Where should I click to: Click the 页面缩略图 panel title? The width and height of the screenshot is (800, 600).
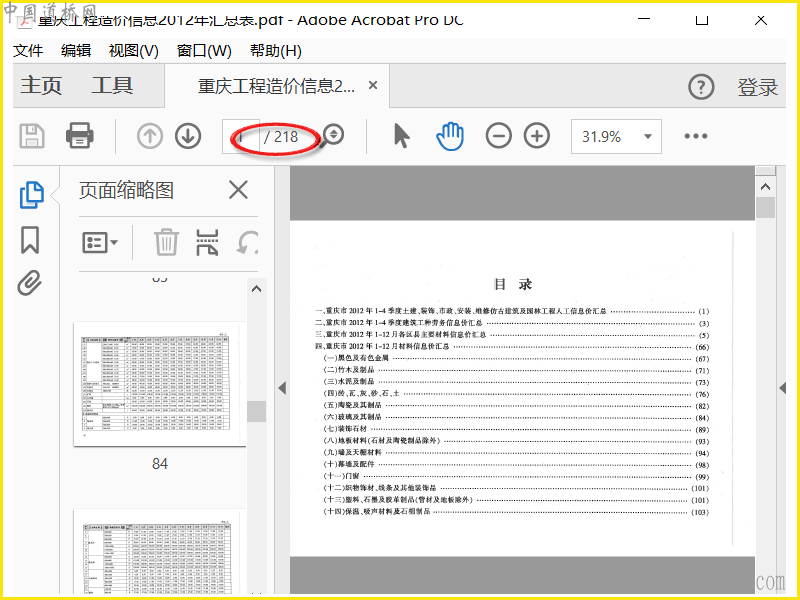[x=126, y=190]
